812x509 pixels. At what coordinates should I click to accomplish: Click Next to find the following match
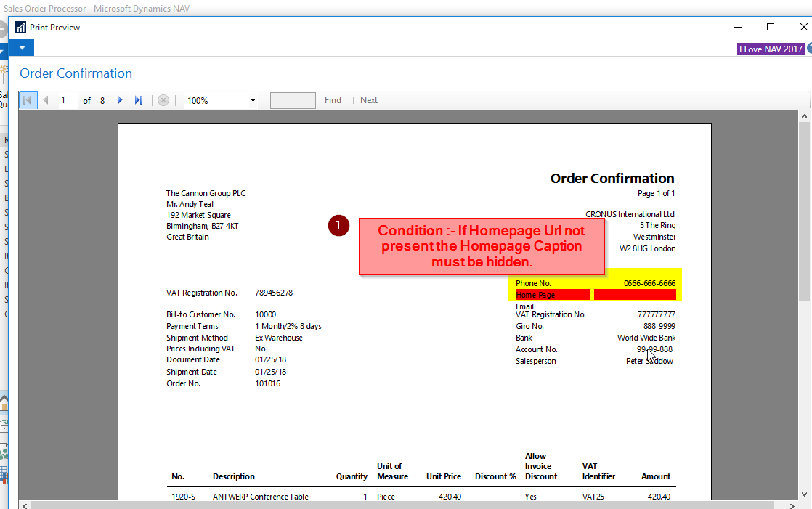(x=368, y=99)
